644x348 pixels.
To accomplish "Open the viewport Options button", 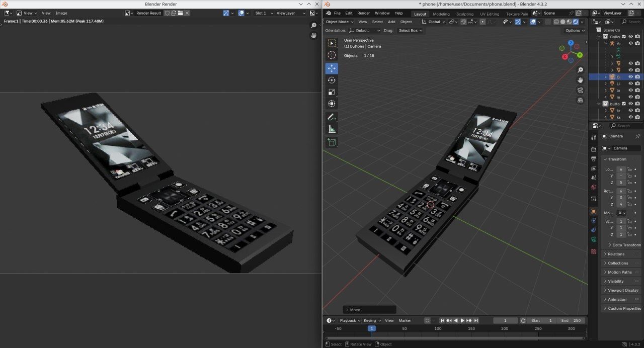I will pyautogui.click(x=575, y=30).
